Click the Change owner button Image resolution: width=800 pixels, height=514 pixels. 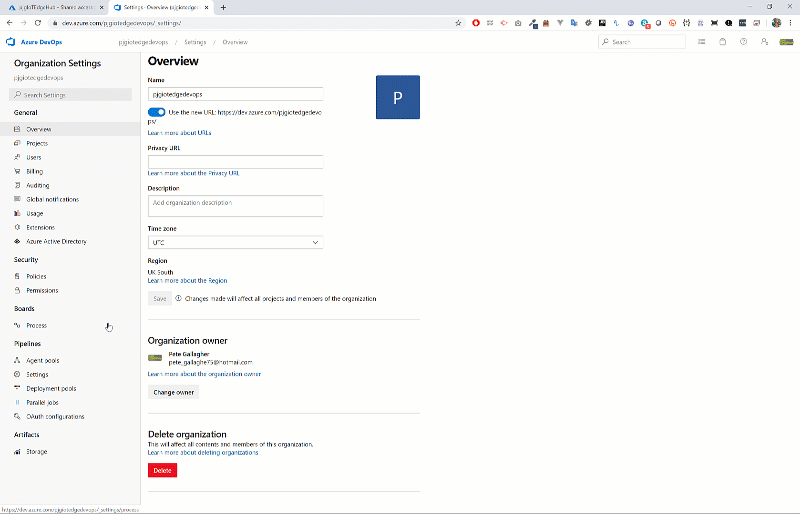coord(173,392)
